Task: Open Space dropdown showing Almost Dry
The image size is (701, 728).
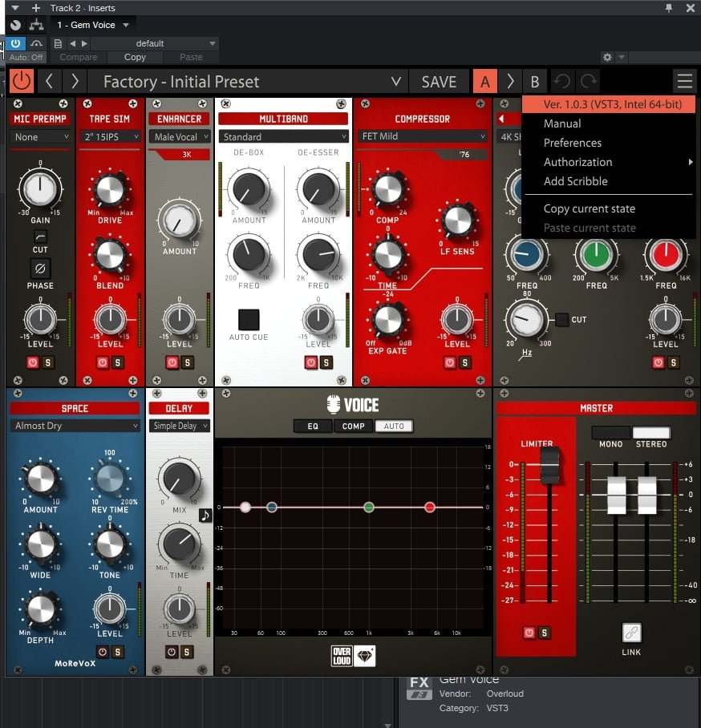Action: (75, 426)
